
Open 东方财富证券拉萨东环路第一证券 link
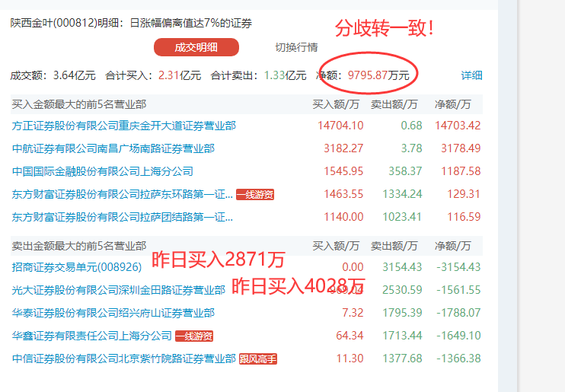point(122,194)
